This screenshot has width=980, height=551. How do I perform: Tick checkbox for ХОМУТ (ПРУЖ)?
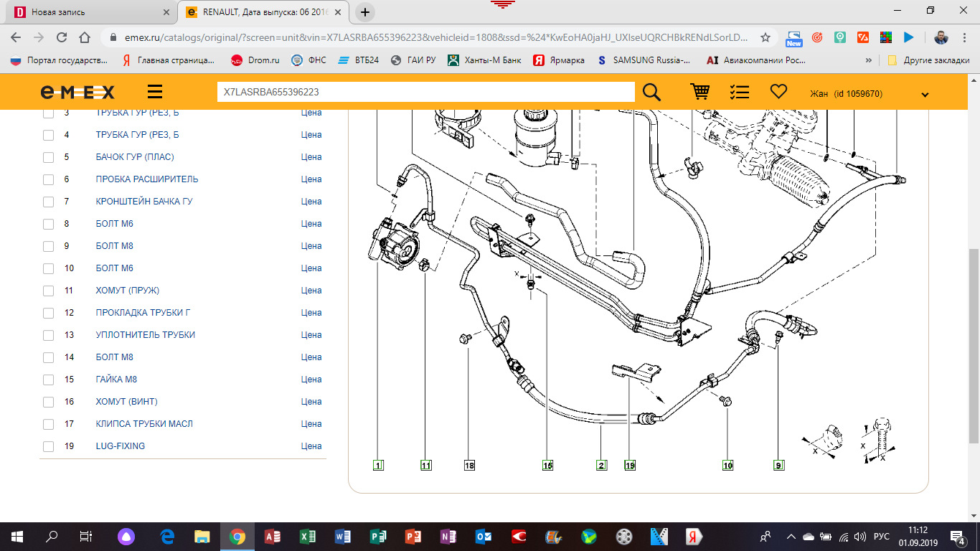(48, 291)
